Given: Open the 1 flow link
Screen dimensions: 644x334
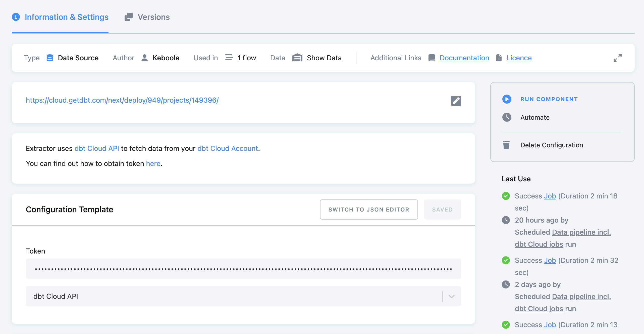Looking at the screenshot, I should tap(247, 58).
